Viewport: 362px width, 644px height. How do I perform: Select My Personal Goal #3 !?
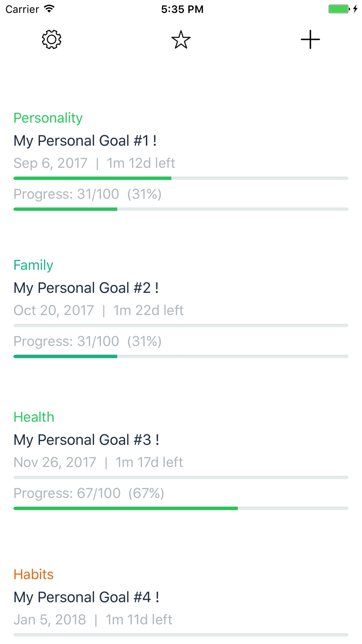(86, 440)
